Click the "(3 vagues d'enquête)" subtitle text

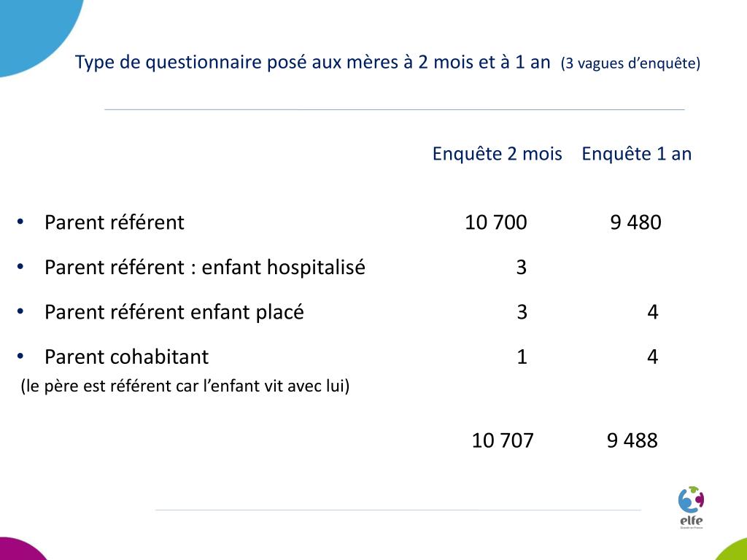(x=631, y=63)
